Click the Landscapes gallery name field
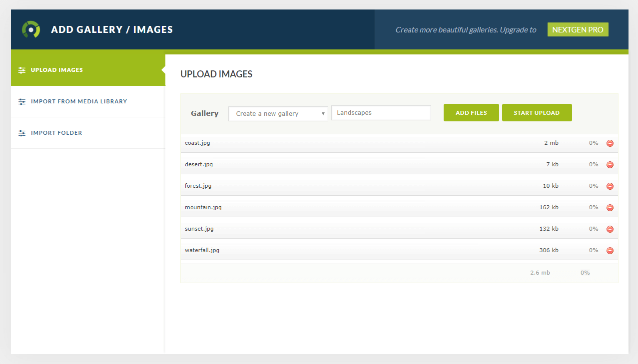The image size is (638, 364). click(x=381, y=112)
